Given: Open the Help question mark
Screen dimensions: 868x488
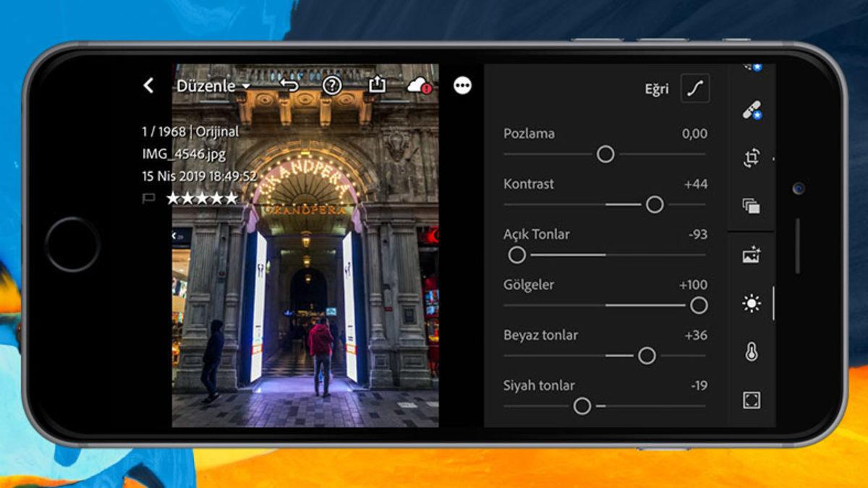Looking at the screenshot, I should click(x=332, y=85).
